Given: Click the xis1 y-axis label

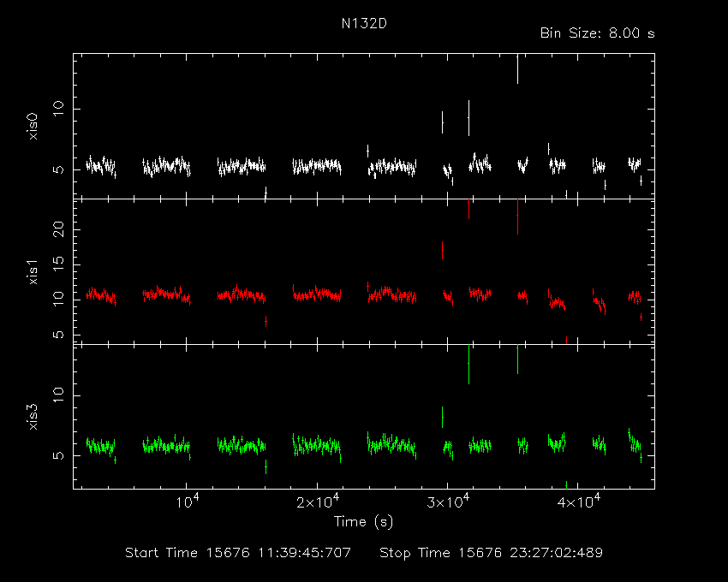Looking at the screenshot, I should coord(33,271).
